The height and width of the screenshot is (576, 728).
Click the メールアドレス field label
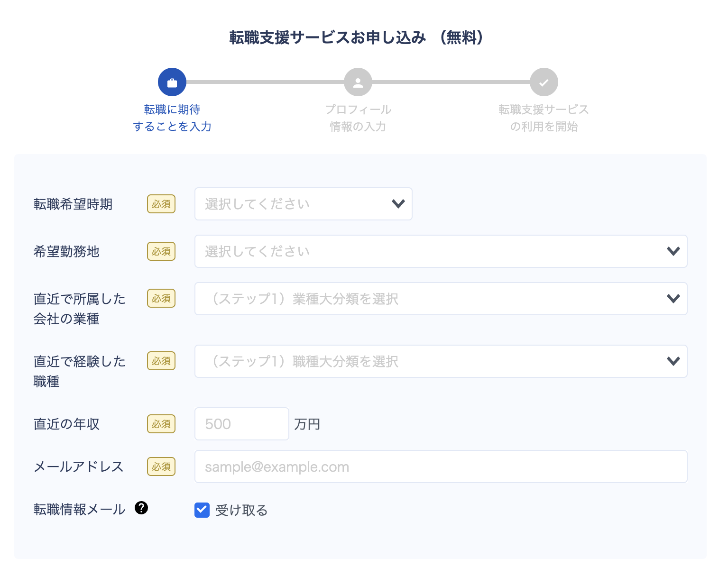pos(78,466)
